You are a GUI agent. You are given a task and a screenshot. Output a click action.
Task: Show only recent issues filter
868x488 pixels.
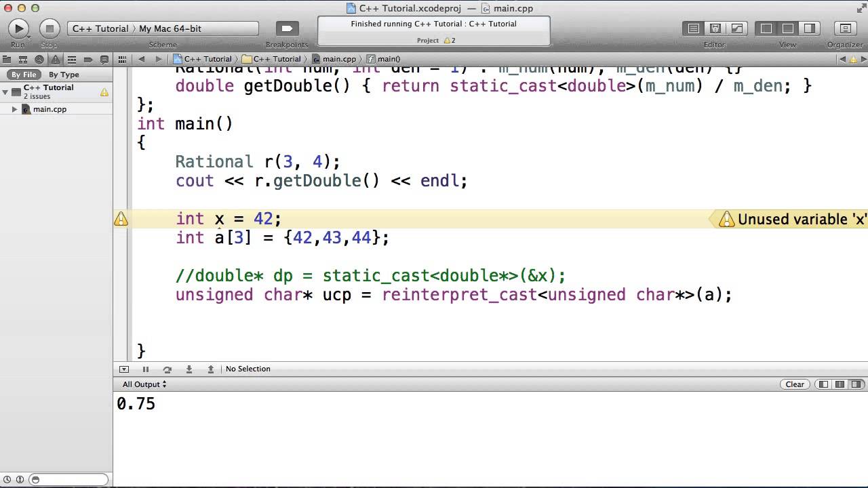(x=8, y=480)
